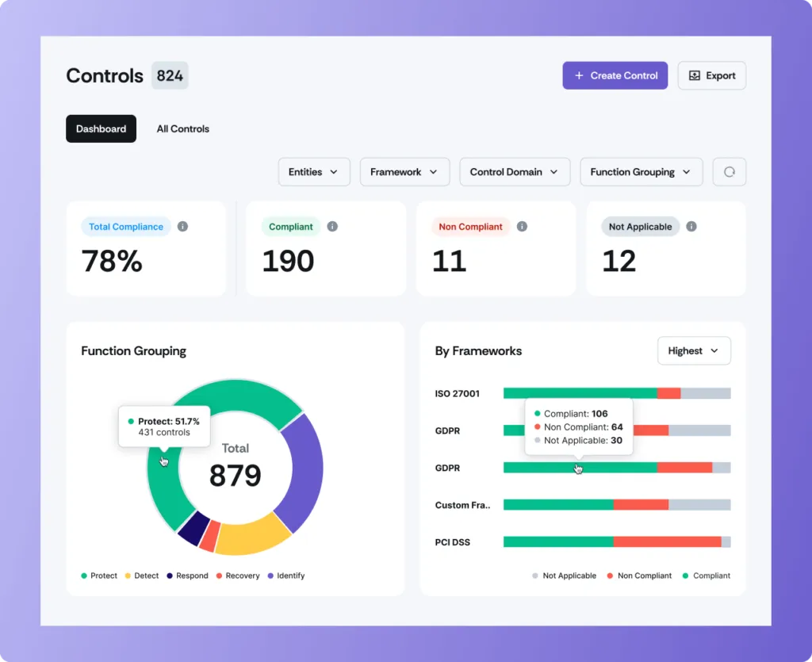812x662 pixels.
Task: Toggle the Detect series in the chart legend
Action: 128,576
